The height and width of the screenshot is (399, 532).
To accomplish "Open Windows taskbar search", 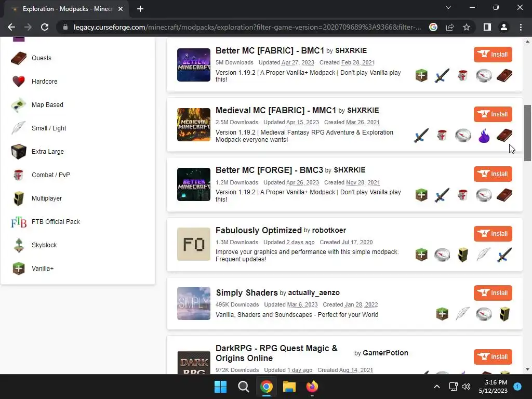I will coord(243,387).
